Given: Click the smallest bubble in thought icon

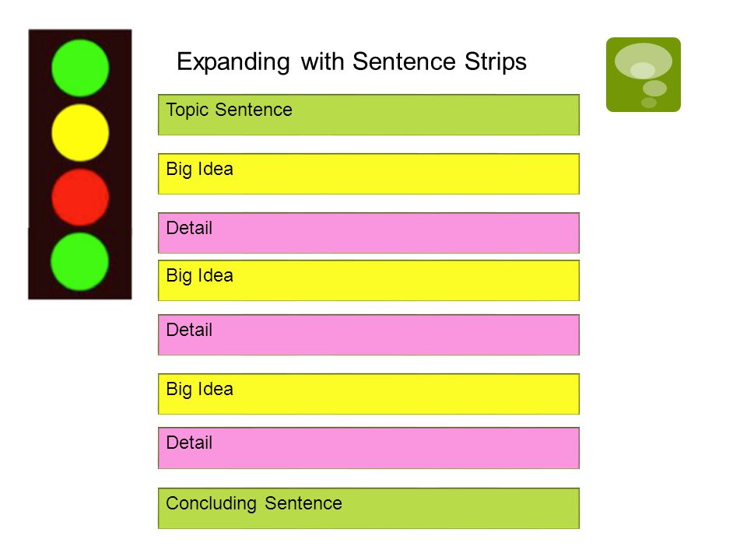Looking at the screenshot, I should tap(649, 103).
